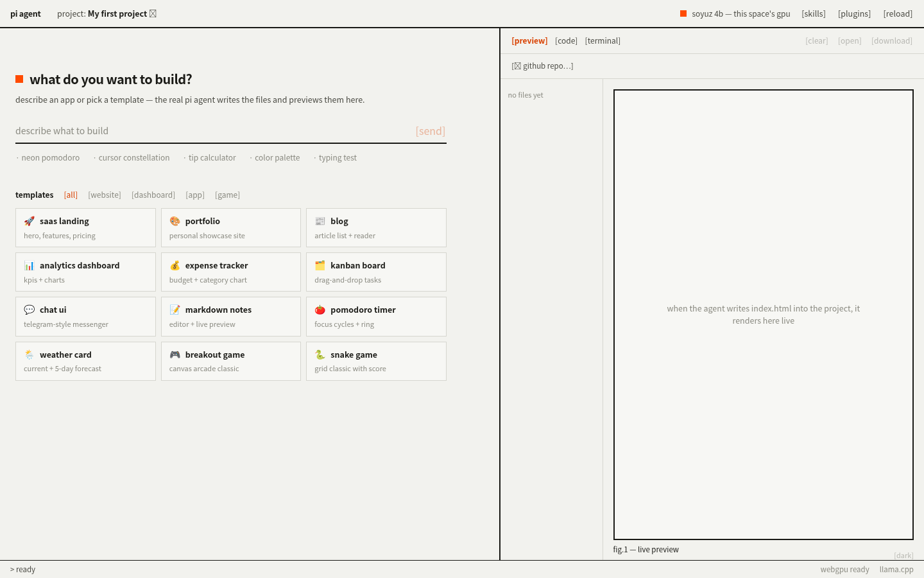Image resolution: width=924 pixels, height=578 pixels.
Task: Show [all] templates
Action: pyautogui.click(x=71, y=195)
